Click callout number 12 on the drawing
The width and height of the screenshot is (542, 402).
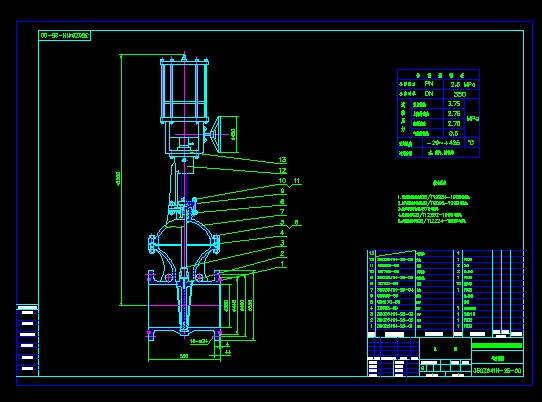tap(282, 170)
